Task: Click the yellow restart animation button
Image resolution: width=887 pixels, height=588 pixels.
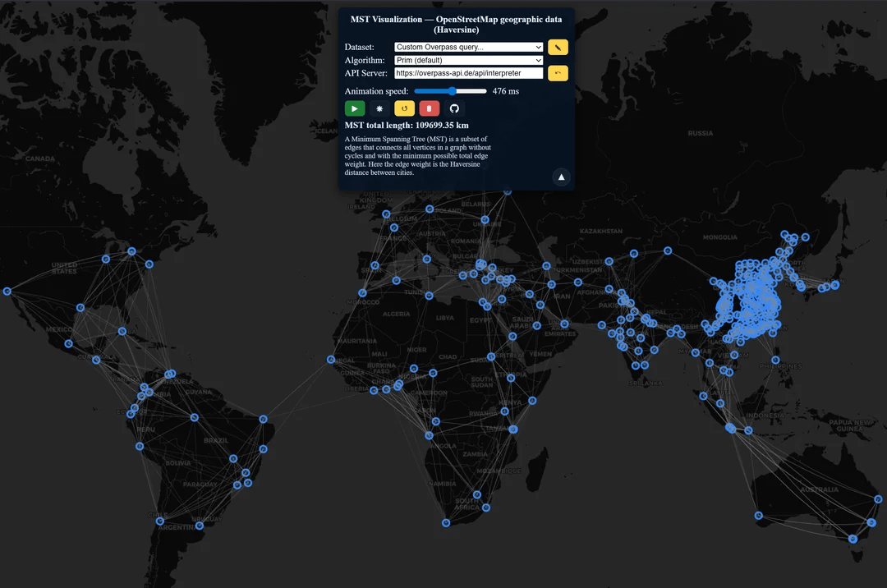Action: 404,108
